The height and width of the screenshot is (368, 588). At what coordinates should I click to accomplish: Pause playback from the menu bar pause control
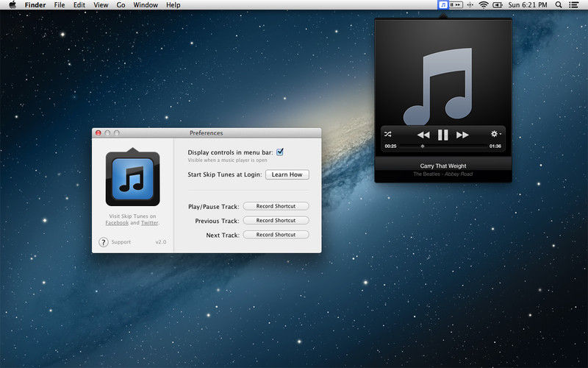tap(452, 5)
